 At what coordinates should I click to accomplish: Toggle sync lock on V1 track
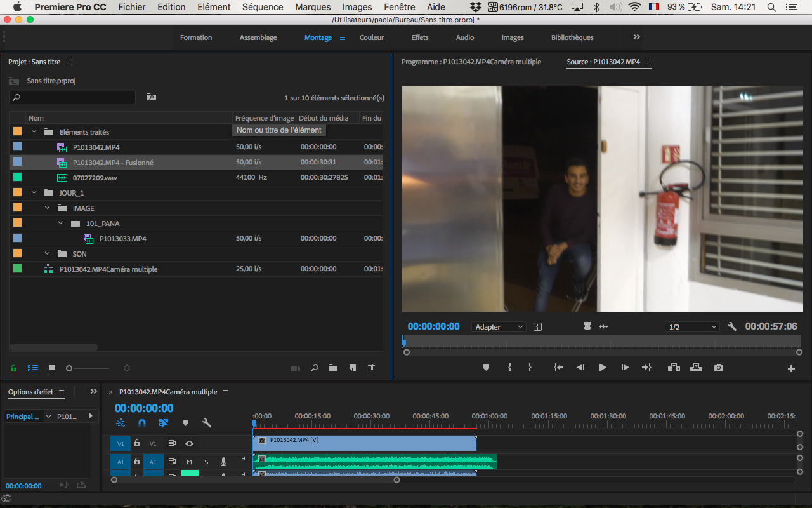pos(172,443)
